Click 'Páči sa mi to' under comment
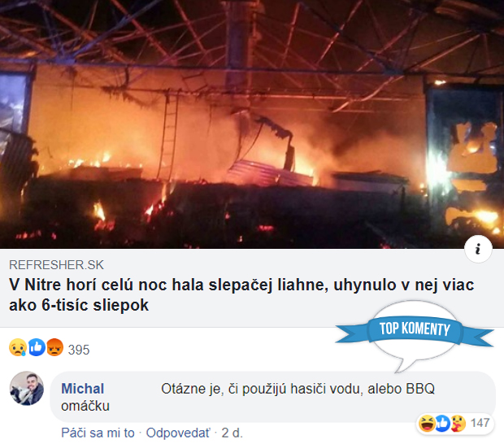 (x=98, y=433)
